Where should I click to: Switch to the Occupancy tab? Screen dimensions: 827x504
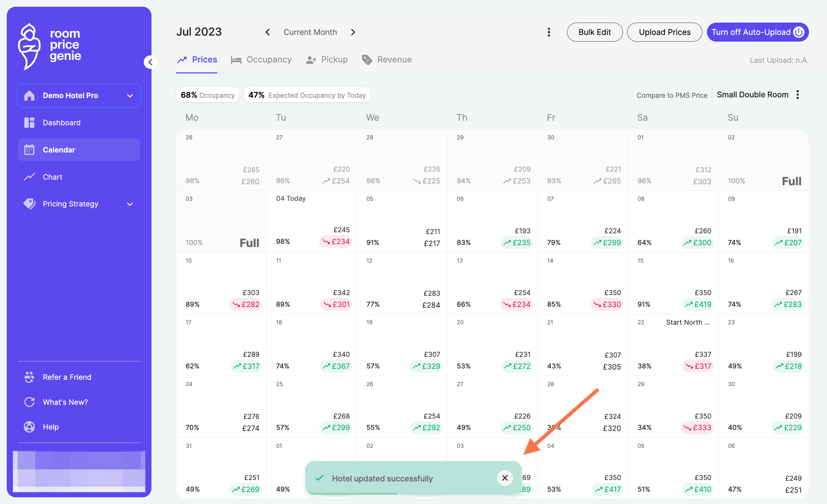(x=261, y=60)
